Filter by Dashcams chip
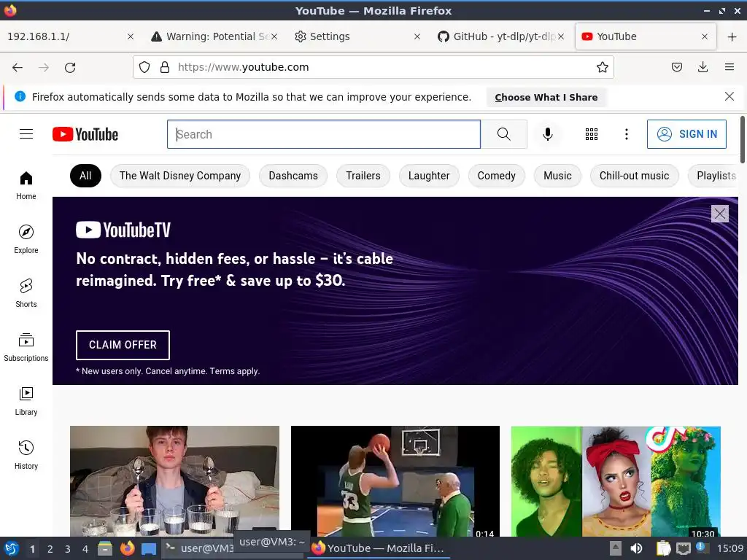Viewport: 747px width, 560px height. pos(293,176)
